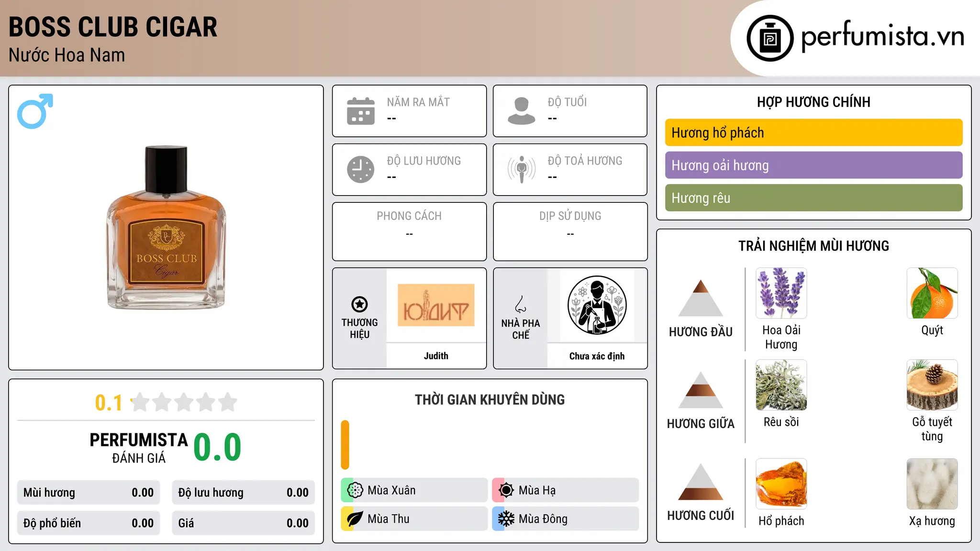This screenshot has height=551, width=980.
Task: Click the Judith brand logo image
Action: pos(436,305)
